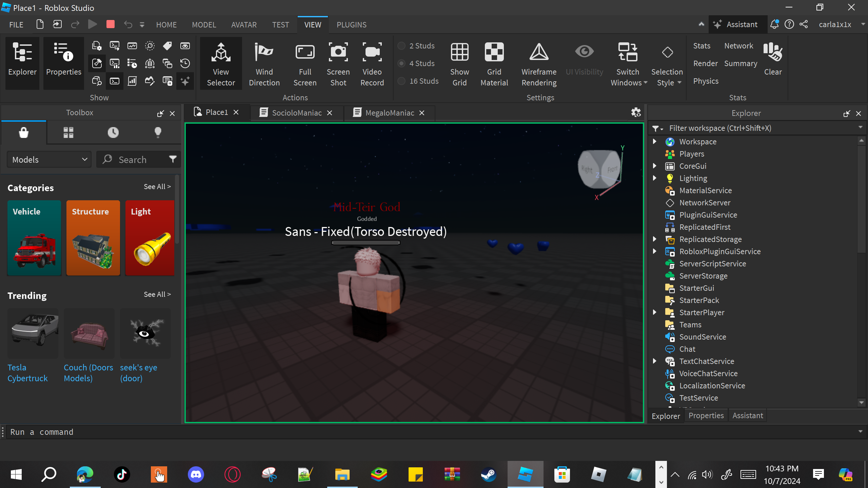
Task: Open the Models category dropdown
Action: pyautogui.click(x=50, y=160)
